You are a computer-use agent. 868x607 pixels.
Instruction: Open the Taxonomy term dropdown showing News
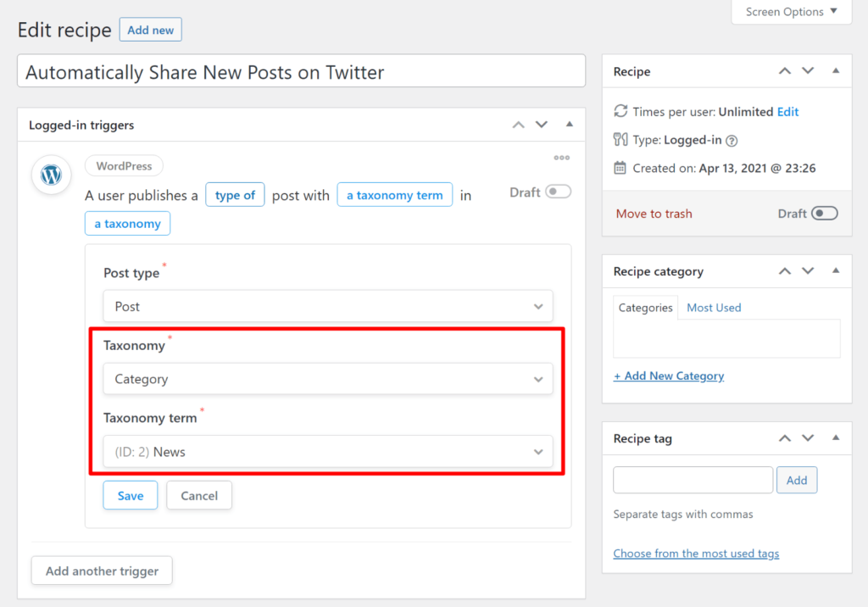327,452
